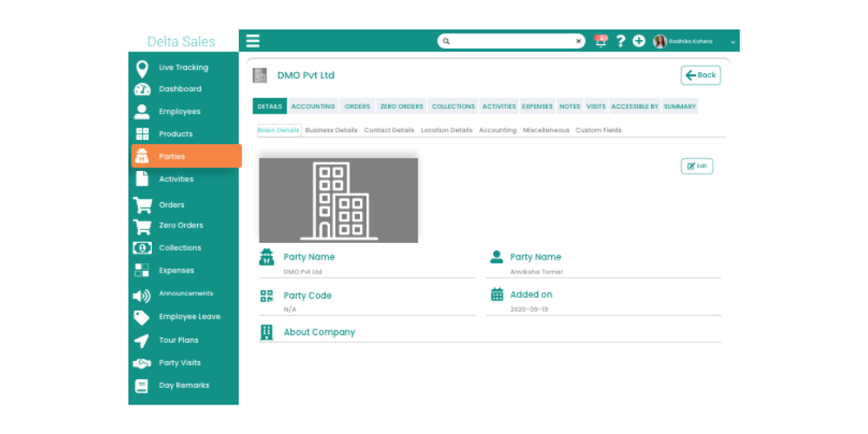Image resolution: width=868 pixels, height=434 pixels.
Task: Switch to the COLLECTIONS tab
Action: pyautogui.click(x=453, y=106)
